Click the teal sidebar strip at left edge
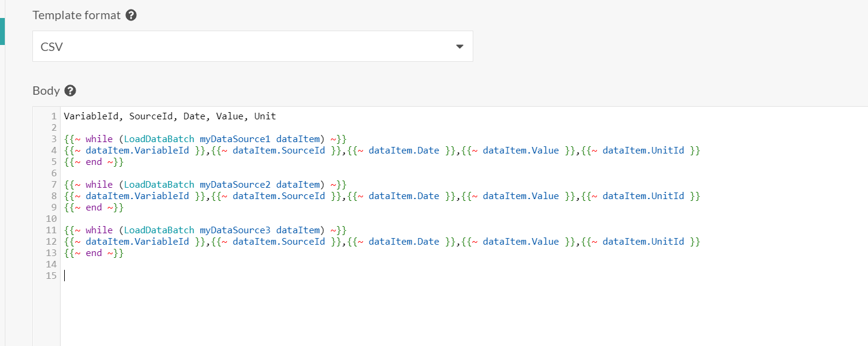 pos(2,31)
